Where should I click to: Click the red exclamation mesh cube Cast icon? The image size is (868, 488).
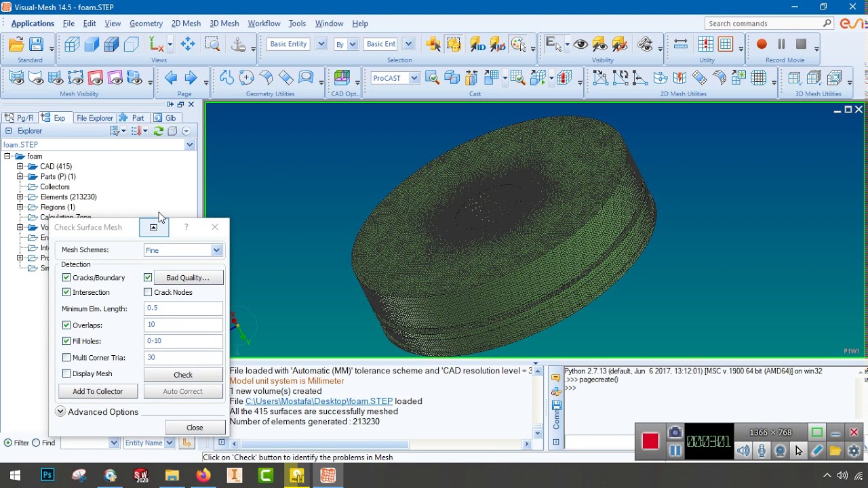[x=564, y=78]
